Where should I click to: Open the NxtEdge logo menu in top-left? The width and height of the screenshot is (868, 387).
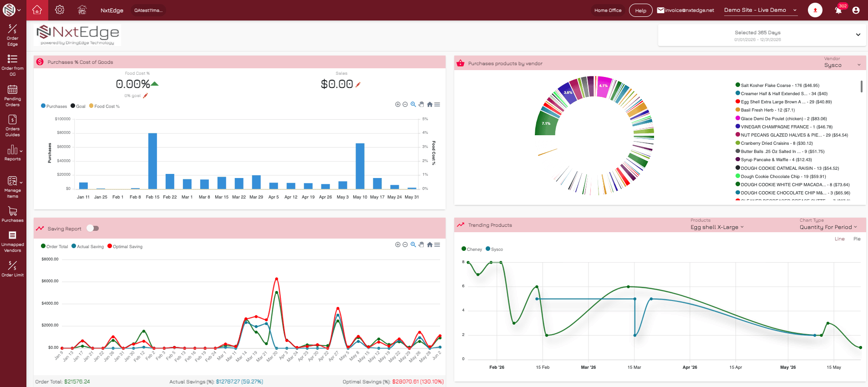point(12,10)
